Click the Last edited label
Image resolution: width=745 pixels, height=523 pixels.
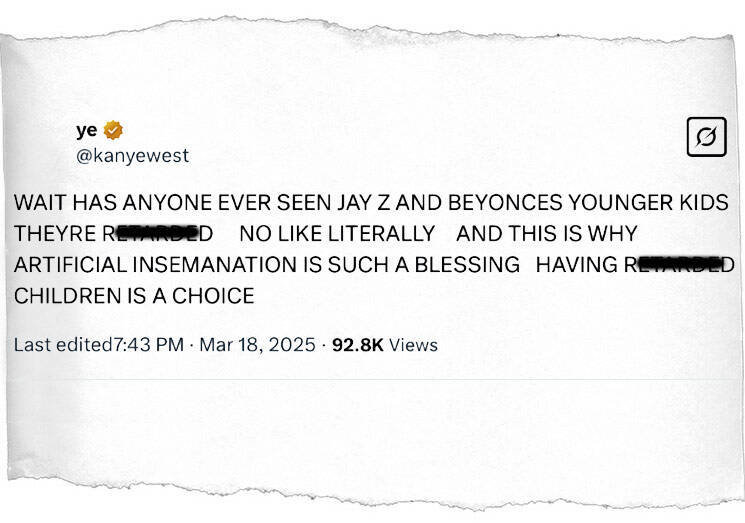63,345
